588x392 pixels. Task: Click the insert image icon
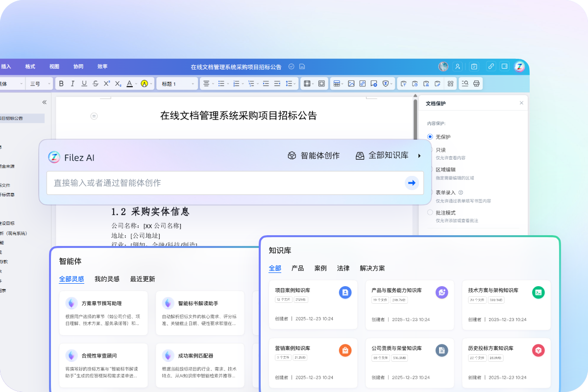(x=351, y=84)
